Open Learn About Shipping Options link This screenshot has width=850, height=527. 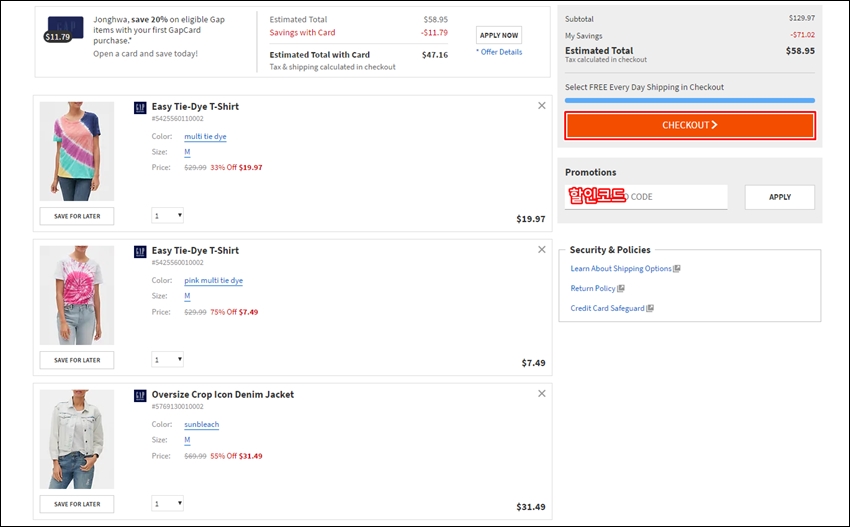click(x=621, y=268)
